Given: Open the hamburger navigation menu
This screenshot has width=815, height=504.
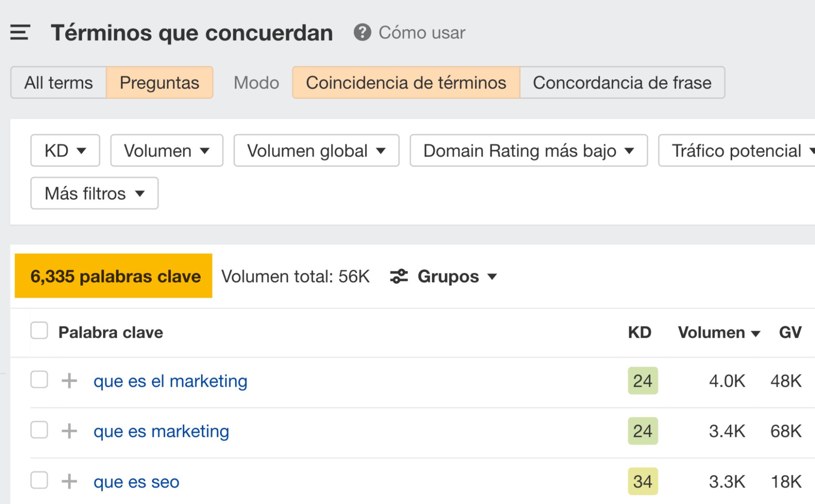Looking at the screenshot, I should [x=20, y=33].
